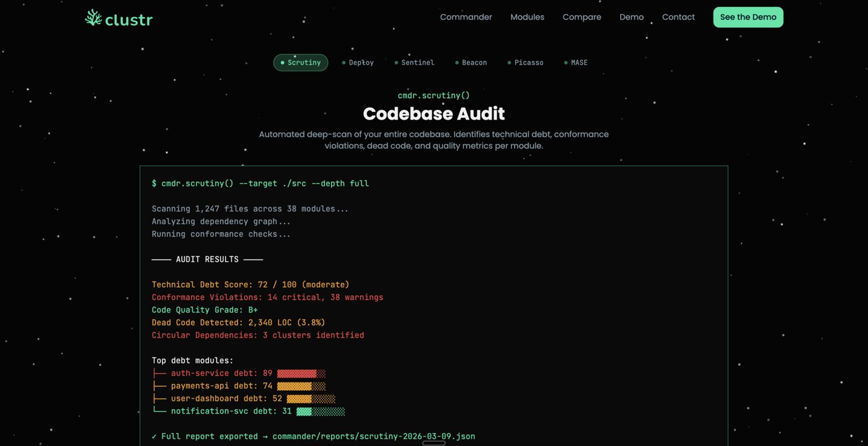868x446 pixels.
Task: Click the Code Quality Grade: B+ line
Action: click(205, 310)
